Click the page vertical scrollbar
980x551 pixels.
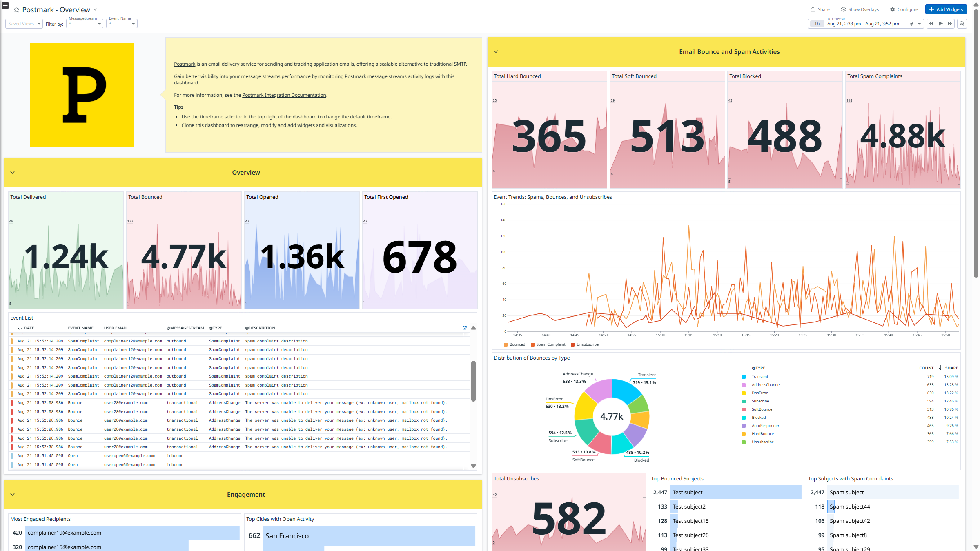976,143
